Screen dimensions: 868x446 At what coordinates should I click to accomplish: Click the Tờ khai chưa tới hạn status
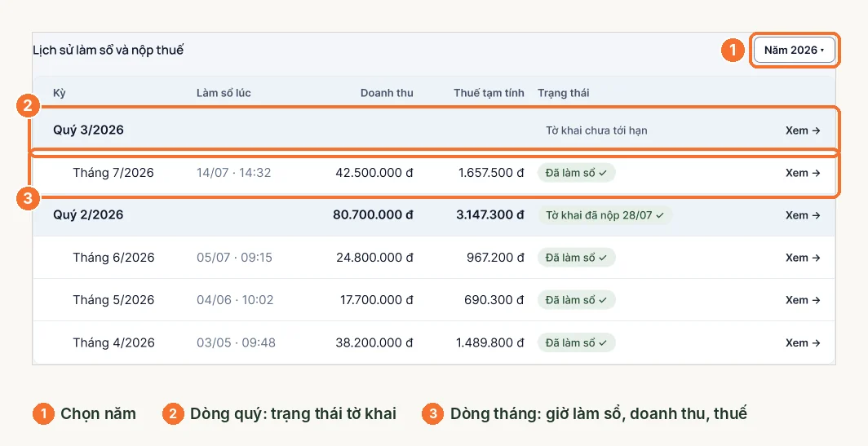pyautogui.click(x=596, y=130)
